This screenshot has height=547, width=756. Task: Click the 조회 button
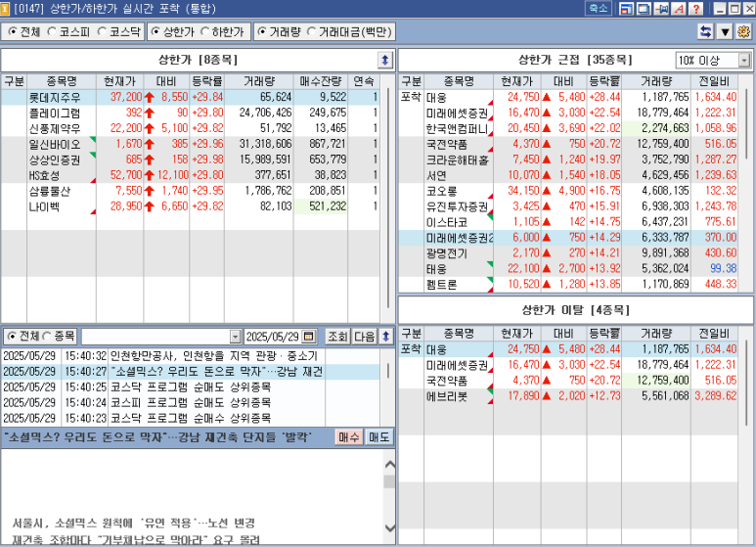coord(337,337)
